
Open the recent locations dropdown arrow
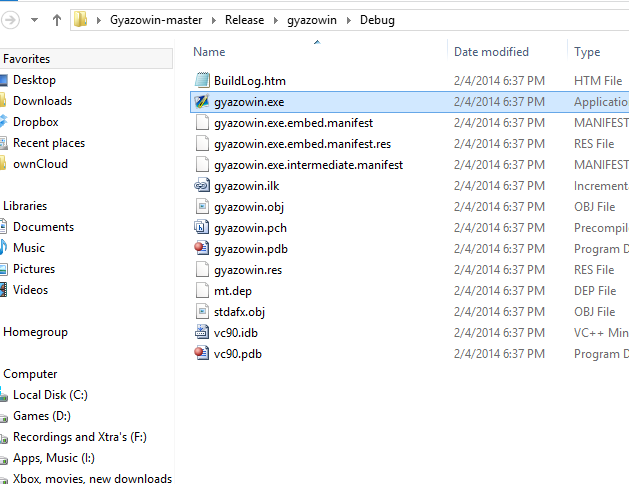coord(34,19)
